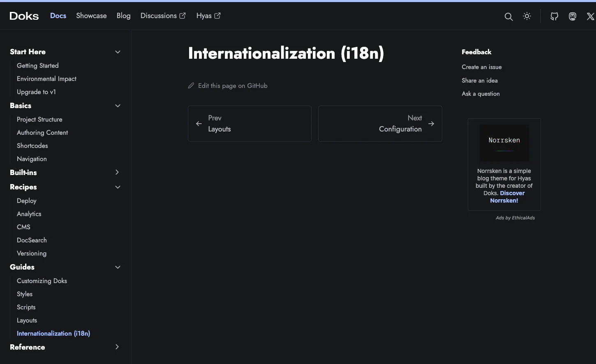This screenshot has width=596, height=364.
Task: Open Layouts in sidebar
Action: [x=27, y=320]
